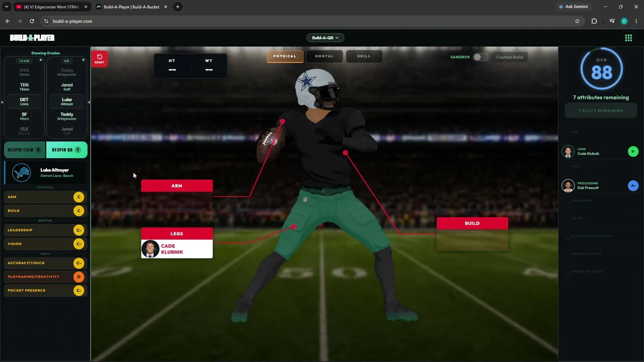Switch to the Physical tab
Image resolution: width=644 pixels, height=362 pixels.
(285, 56)
